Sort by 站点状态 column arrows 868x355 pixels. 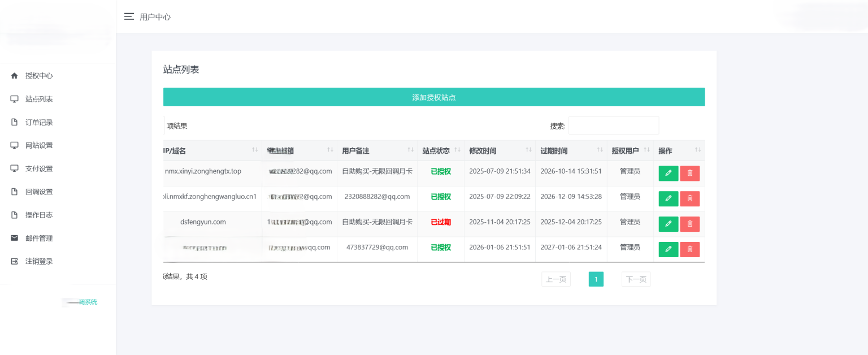tap(456, 149)
